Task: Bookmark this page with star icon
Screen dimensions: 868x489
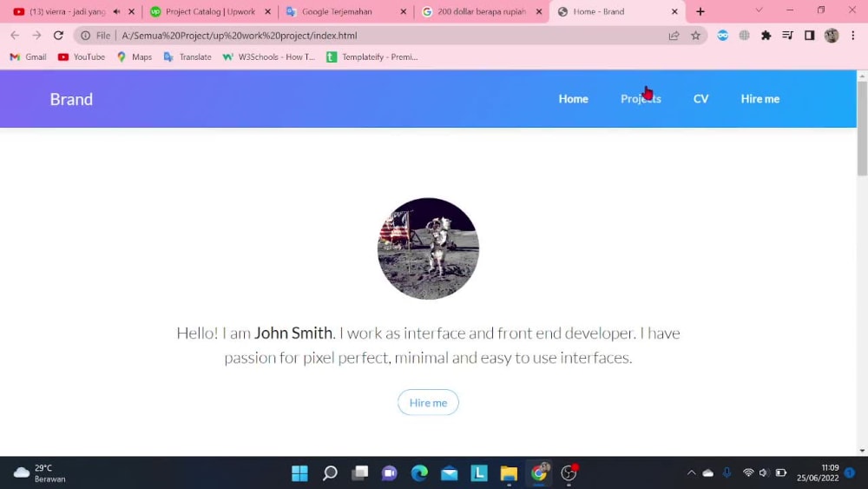Action: click(x=695, y=36)
